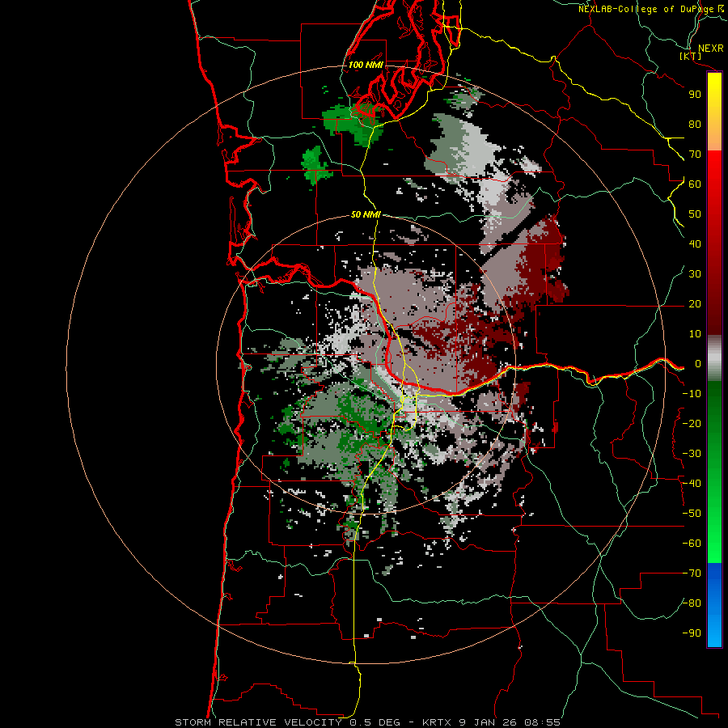The height and width of the screenshot is (728, 728).
Task: Click the [KT] units label
Action: click(690, 56)
